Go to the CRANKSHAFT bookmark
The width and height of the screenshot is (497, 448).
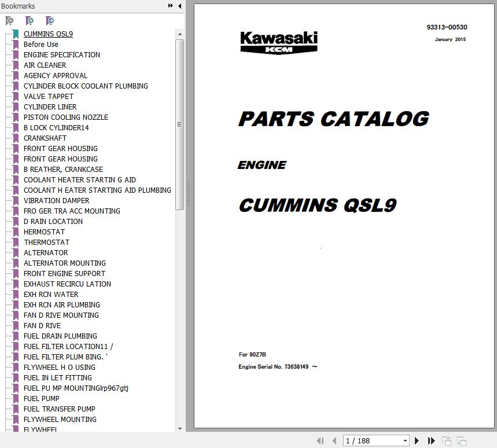point(45,138)
